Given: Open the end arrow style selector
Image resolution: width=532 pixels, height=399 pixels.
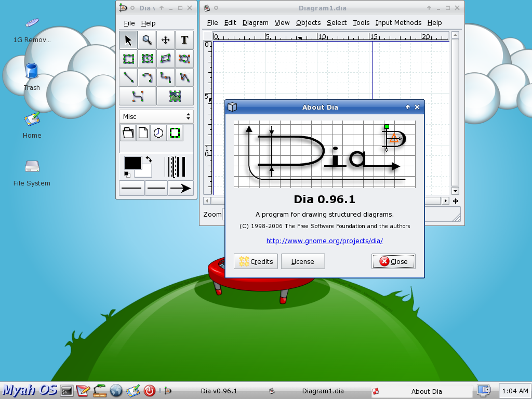Looking at the screenshot, I should pyautogui.click(x=180, y=188).
